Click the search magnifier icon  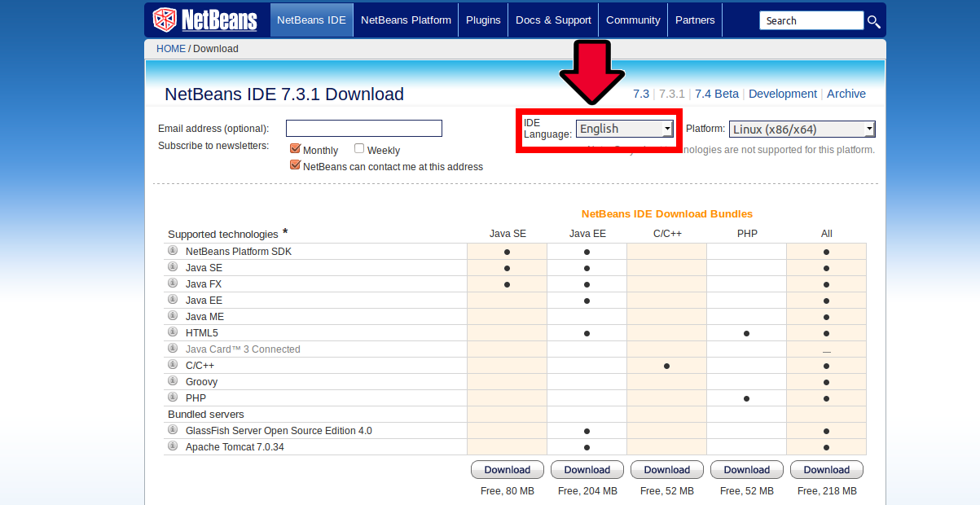[873, 20]
